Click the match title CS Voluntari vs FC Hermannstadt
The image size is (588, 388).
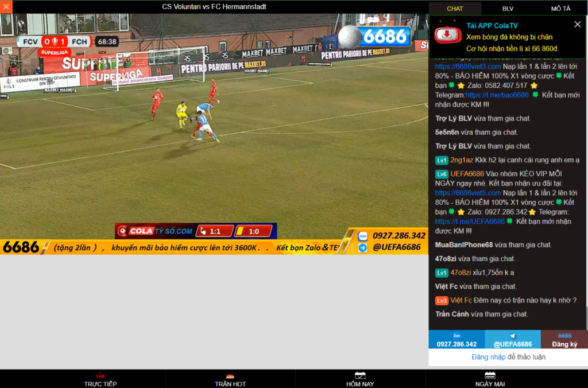(214, 7)
